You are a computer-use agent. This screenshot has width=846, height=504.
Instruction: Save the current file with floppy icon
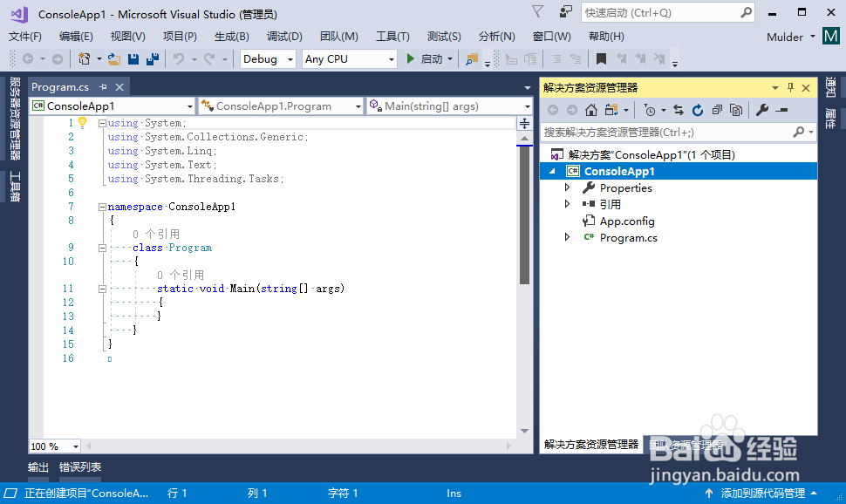point(133,58)
